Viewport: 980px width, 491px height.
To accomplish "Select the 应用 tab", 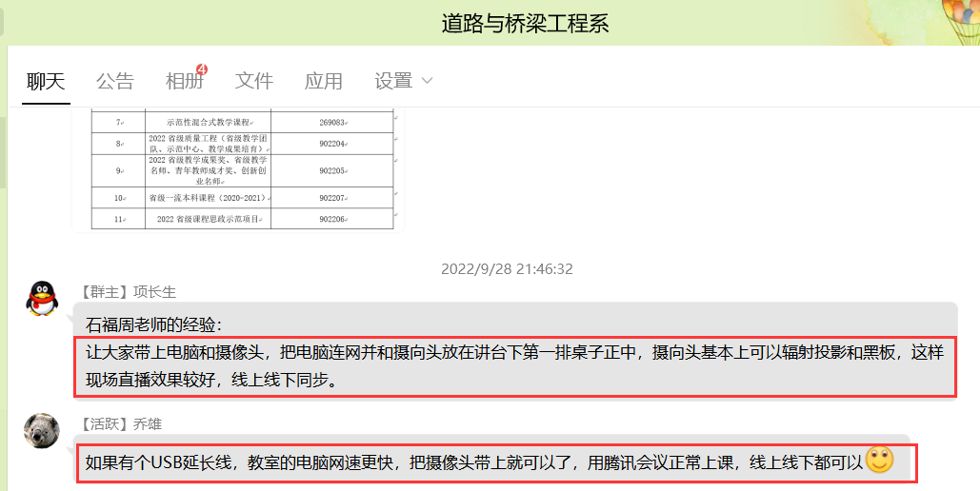I will tap(324, 81).
